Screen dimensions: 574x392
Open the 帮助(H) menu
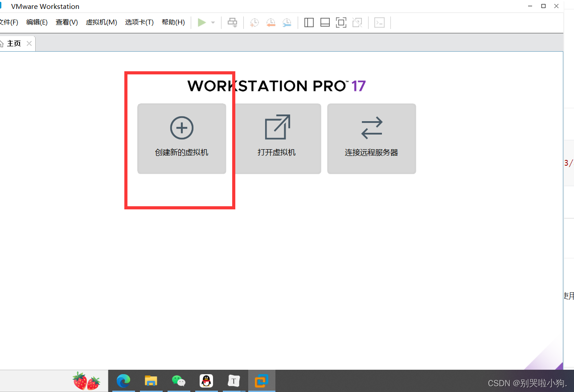(173, 22)
